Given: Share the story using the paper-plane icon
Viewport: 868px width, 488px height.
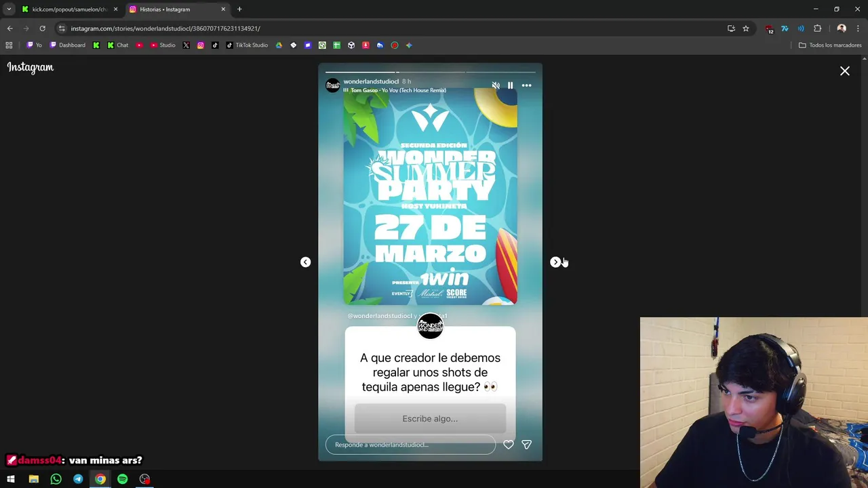Looking at the screenshot, I should pos(527,445).
